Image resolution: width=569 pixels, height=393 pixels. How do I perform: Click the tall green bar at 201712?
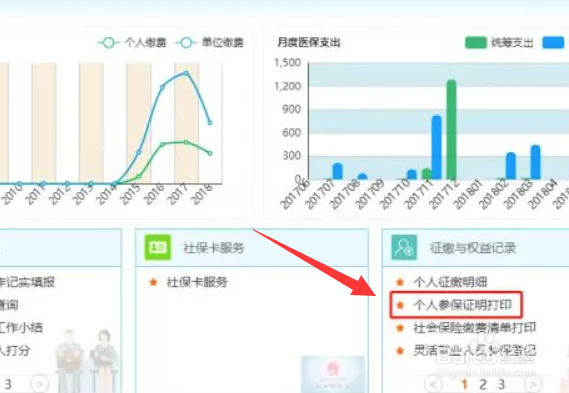click(x=451, y=130)
